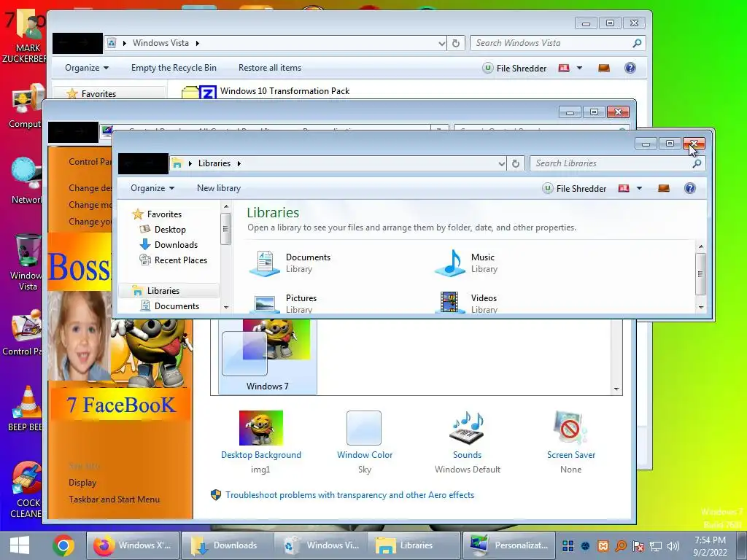The width and height of the screenshot is (747, 560).
Task: Expand the arrow after Libraries breadcrumb
Action: [x=239, y=163]
